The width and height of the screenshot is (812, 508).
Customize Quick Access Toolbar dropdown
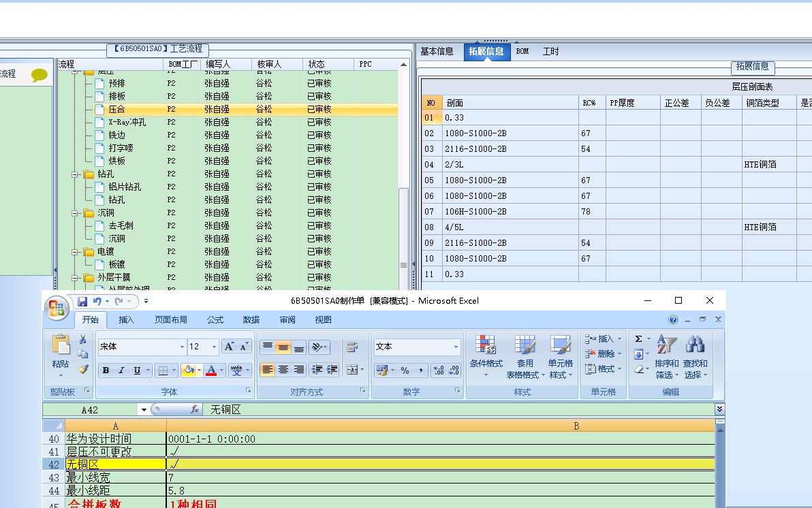146,301
